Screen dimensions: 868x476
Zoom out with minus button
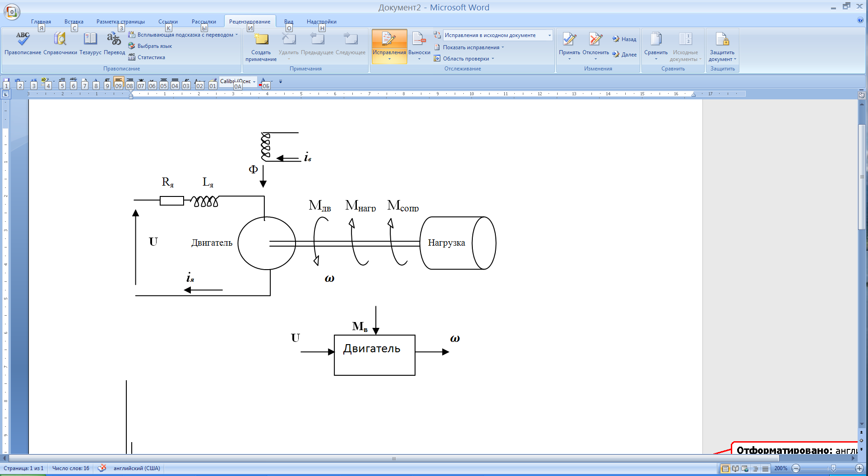tap(796, 468)
